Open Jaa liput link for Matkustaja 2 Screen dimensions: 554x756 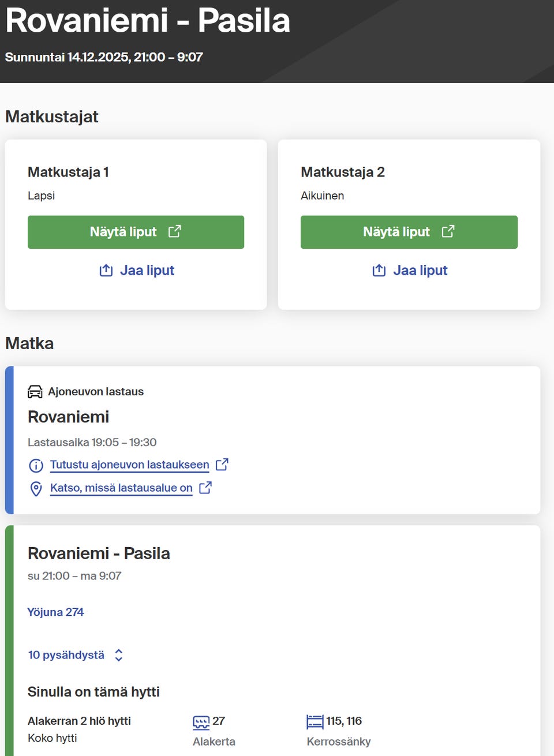click(420, 270)
